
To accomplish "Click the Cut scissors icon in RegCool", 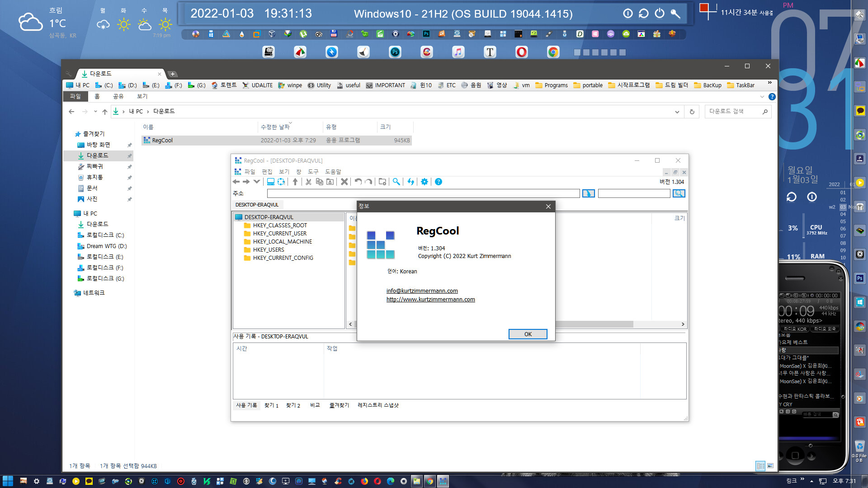I will pos(308,182).
